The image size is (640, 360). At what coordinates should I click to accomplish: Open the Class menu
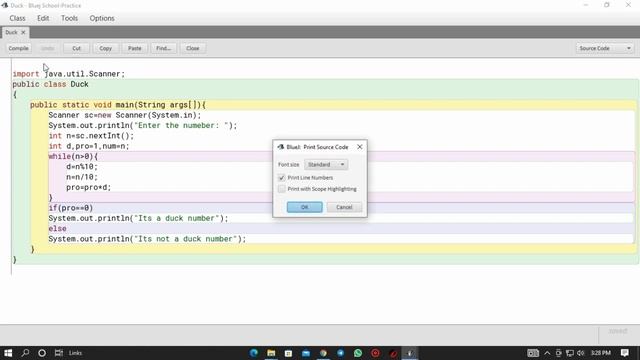17,18
